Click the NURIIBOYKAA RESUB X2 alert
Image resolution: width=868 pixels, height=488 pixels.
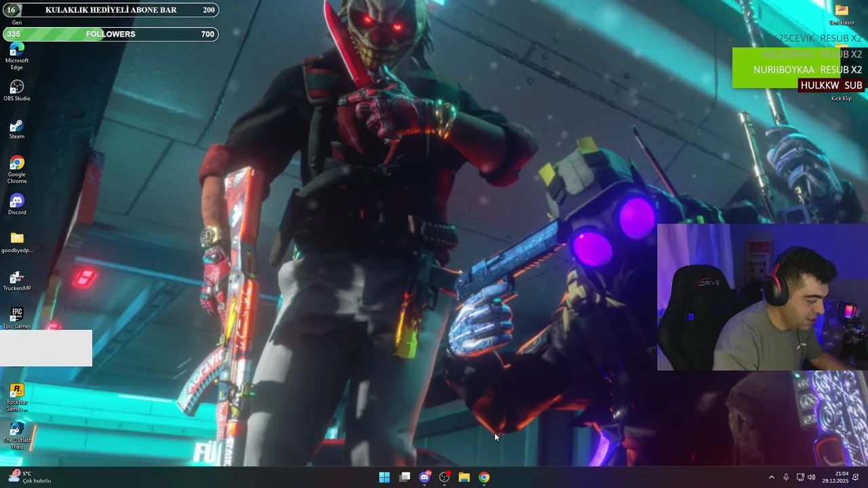point(808,70)
